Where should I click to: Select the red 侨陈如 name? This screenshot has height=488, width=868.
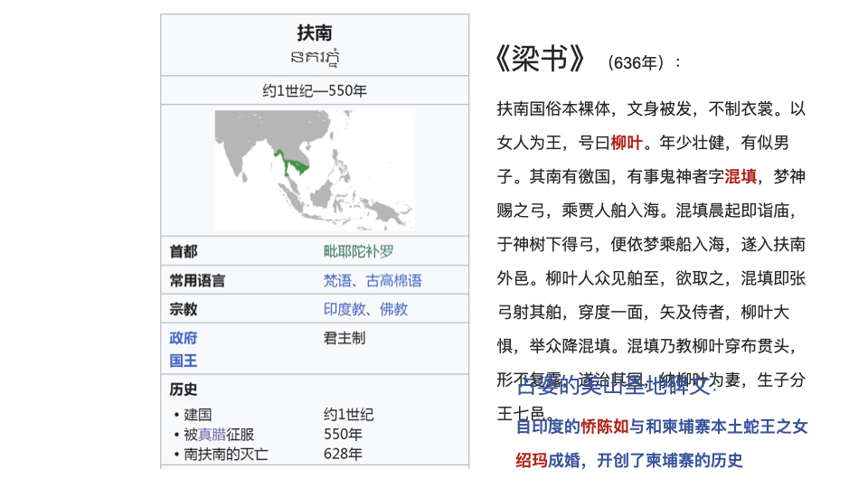605,427
